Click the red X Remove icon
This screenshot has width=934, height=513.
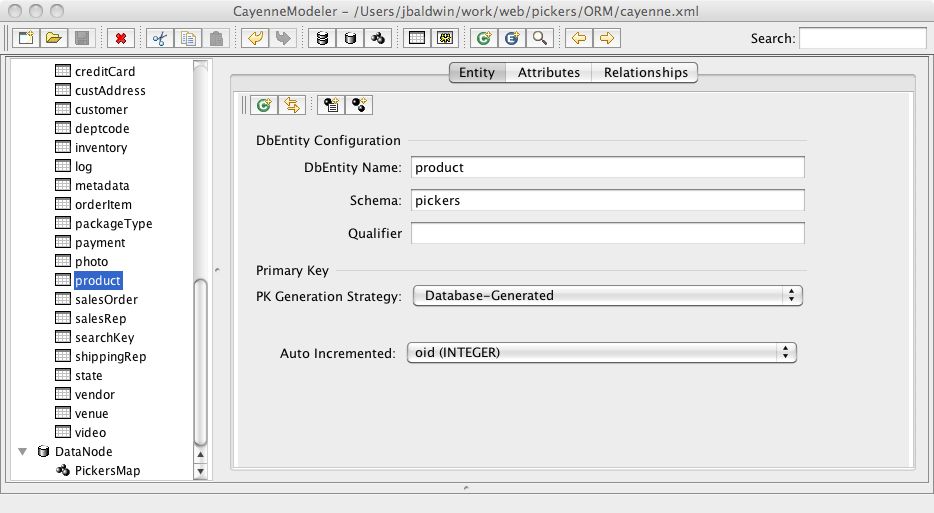120,39
